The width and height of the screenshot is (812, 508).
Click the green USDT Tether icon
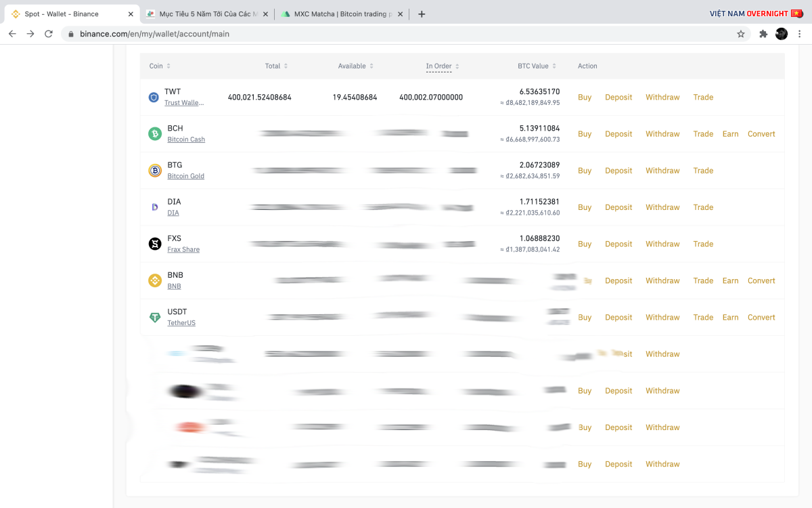click(155, 317)
